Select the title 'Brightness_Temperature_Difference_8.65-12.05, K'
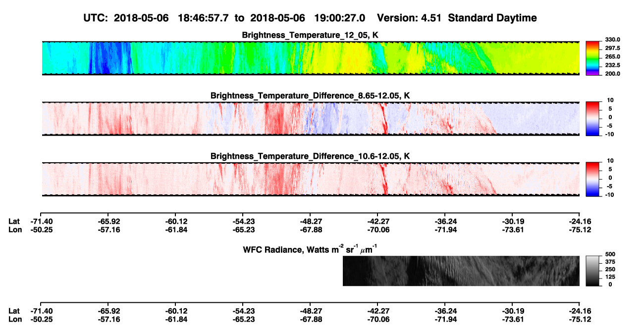This screenshot has width=644, height=330. pyautogui.click(x=311, y=95)
